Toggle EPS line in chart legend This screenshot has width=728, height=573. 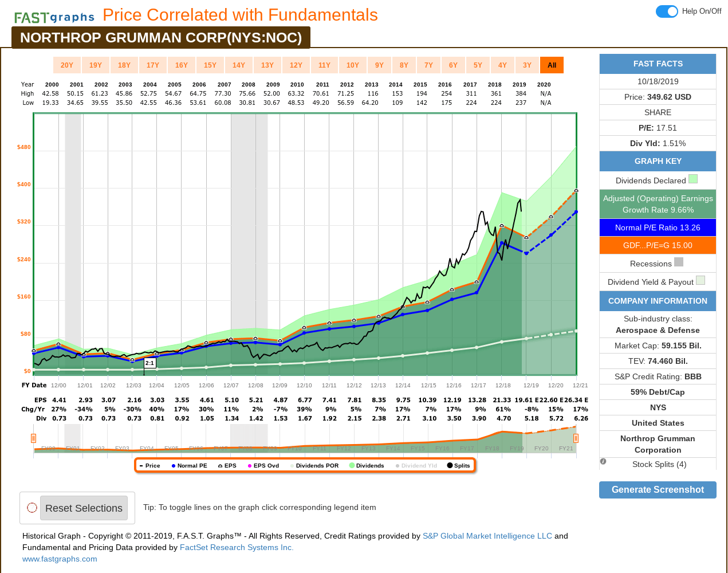(227, 465)
